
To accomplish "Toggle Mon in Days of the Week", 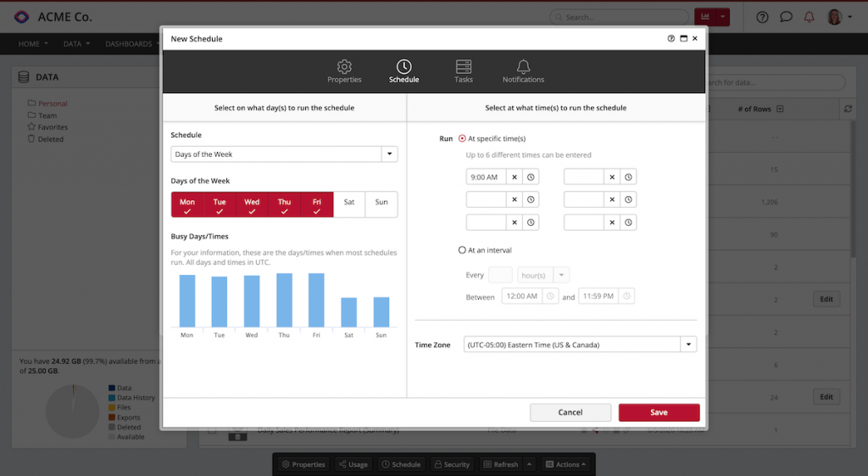I will 187,204.
